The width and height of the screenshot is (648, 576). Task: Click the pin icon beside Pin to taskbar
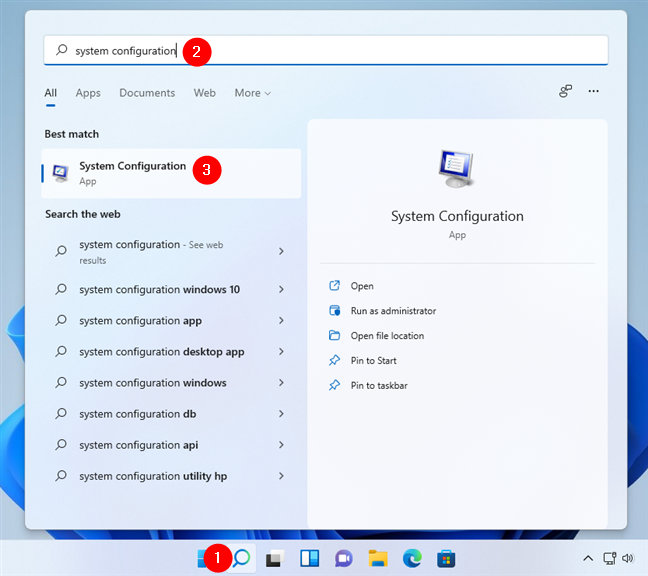[x=334, y=385]
